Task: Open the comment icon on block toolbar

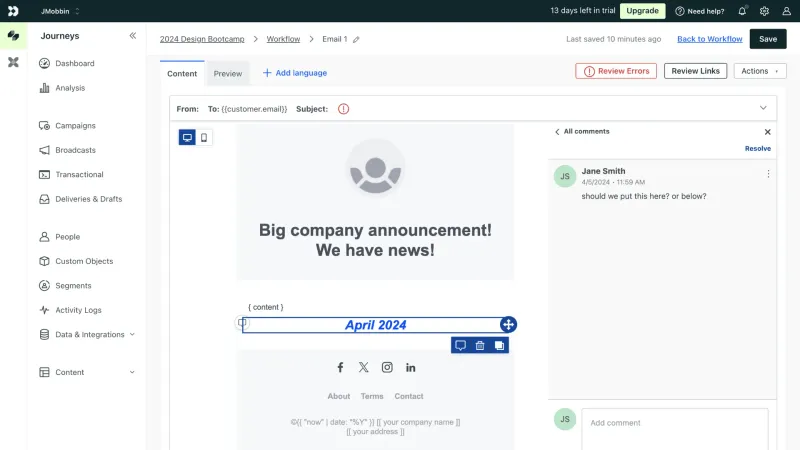Action: click(460, 345)
